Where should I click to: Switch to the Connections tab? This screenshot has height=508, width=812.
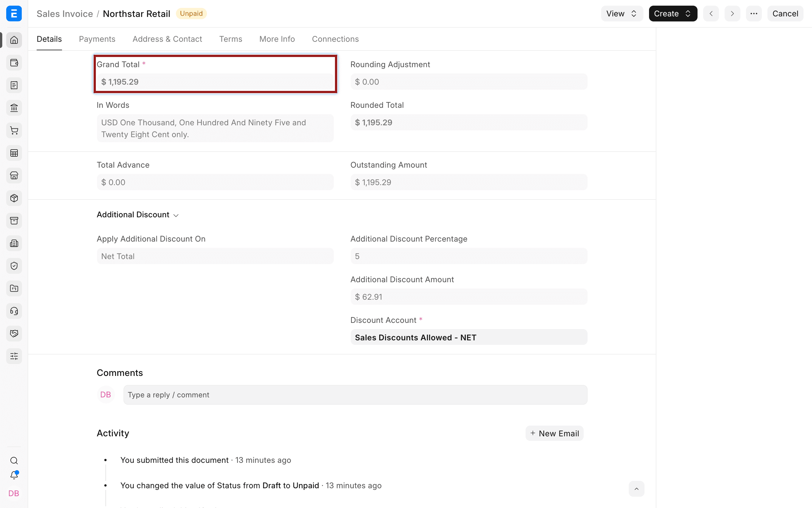335,39
